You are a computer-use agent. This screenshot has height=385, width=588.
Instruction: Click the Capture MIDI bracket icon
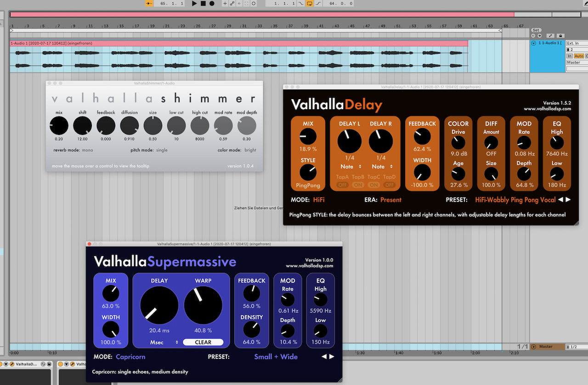pyautogui.click(x=247, y=3)
